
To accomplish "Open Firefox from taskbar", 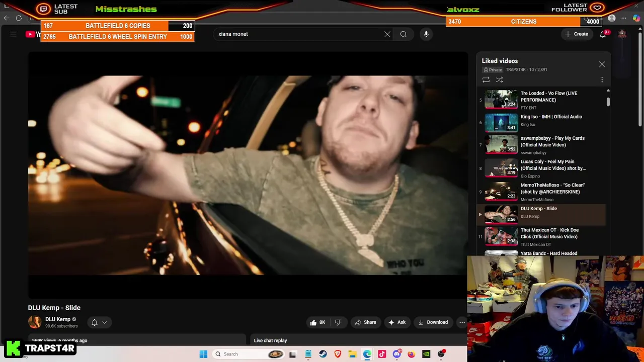I will tap(412, 354).
